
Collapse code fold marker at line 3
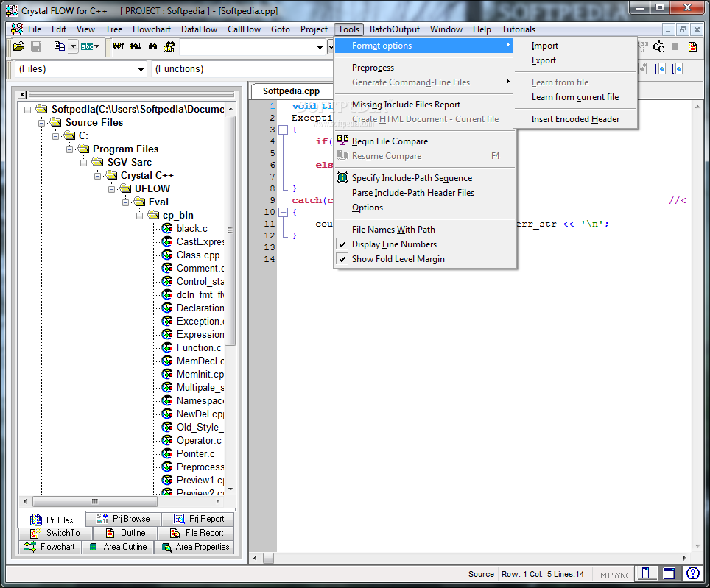tap(284, 130)
